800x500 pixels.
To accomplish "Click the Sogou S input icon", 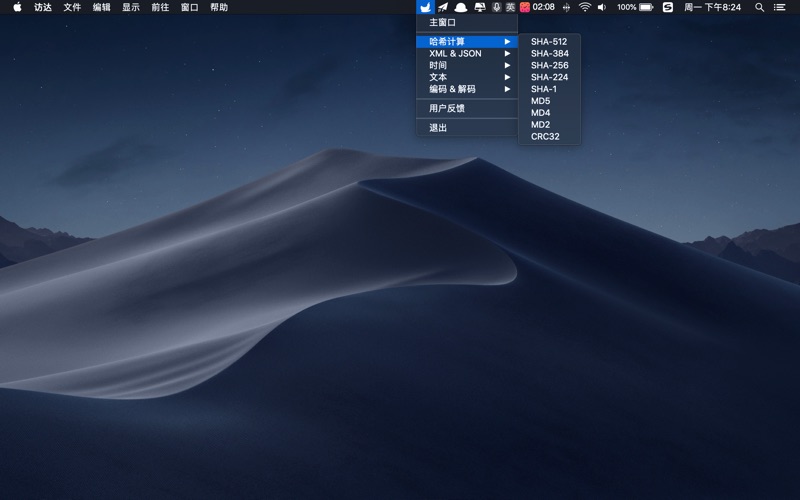I will tap(668, 7).
